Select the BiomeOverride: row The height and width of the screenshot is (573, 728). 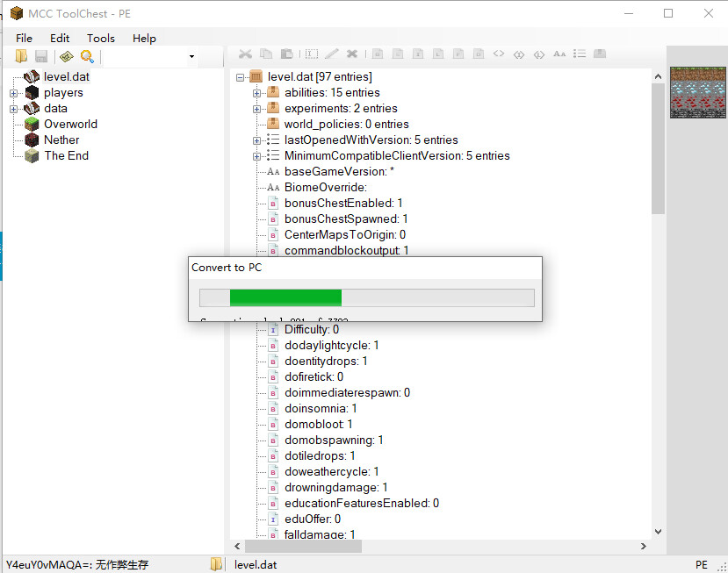(326, 187)
